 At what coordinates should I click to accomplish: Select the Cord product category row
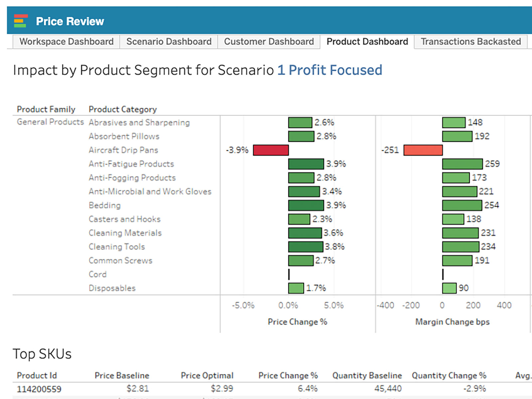pyautogui.click(x=97, y=274)
